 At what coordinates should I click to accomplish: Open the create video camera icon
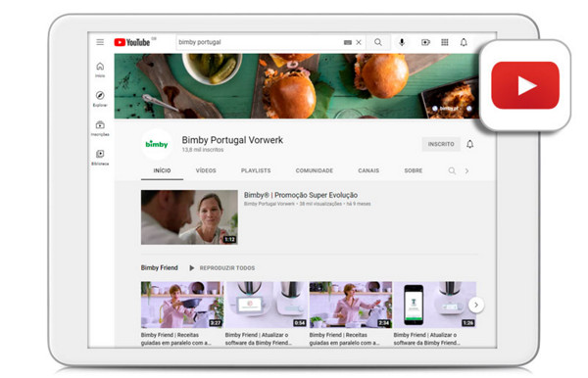(425, 42)
